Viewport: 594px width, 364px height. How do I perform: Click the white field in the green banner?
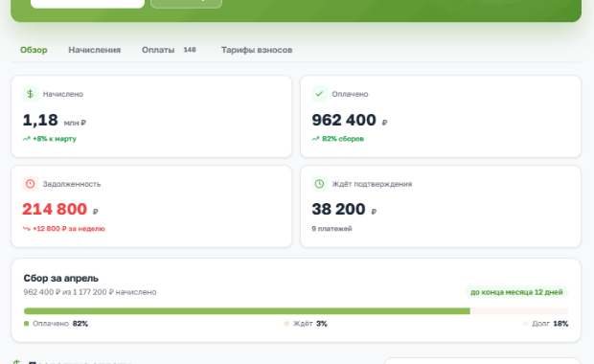pos(87,4)
